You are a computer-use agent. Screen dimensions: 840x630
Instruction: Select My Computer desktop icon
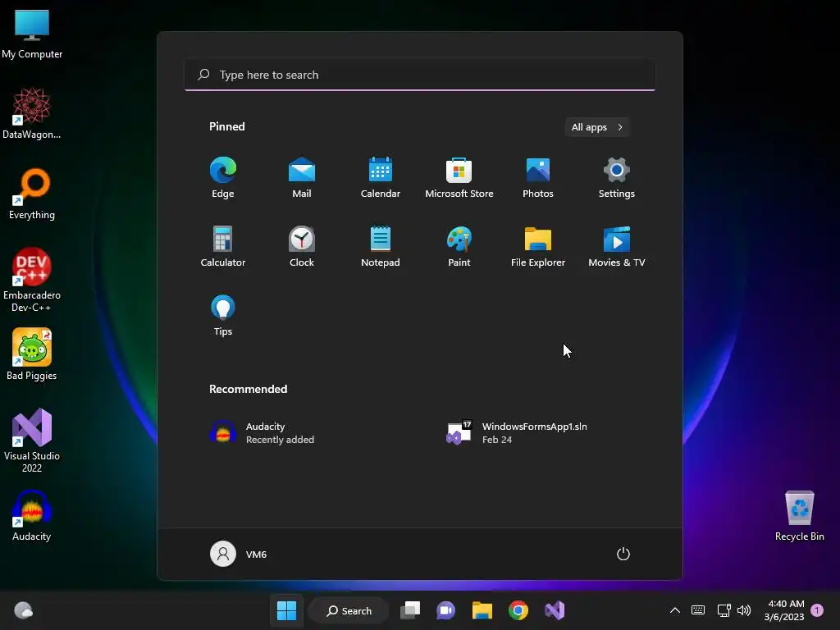pyautogui.click(x=32, y=34)
